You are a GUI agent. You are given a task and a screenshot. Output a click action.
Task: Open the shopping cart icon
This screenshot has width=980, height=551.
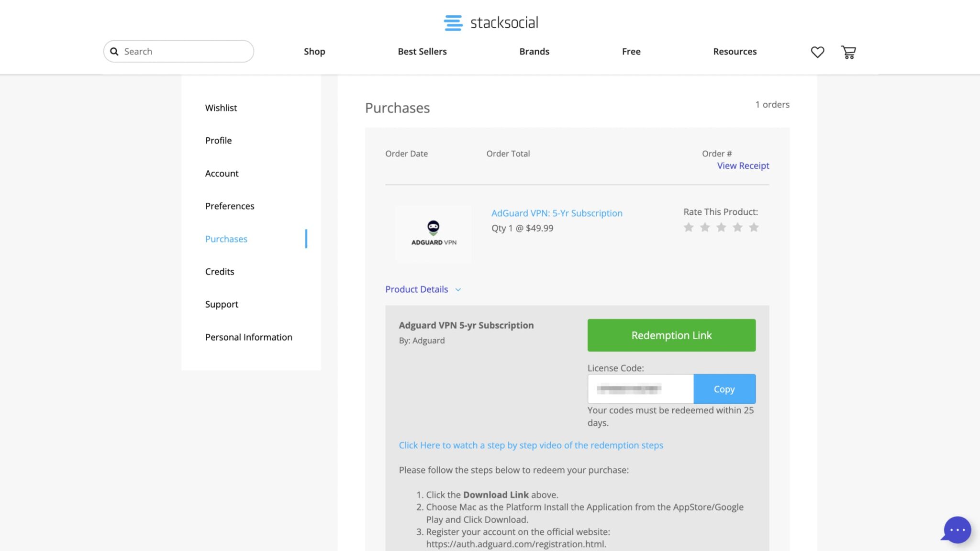click(848, 52)
